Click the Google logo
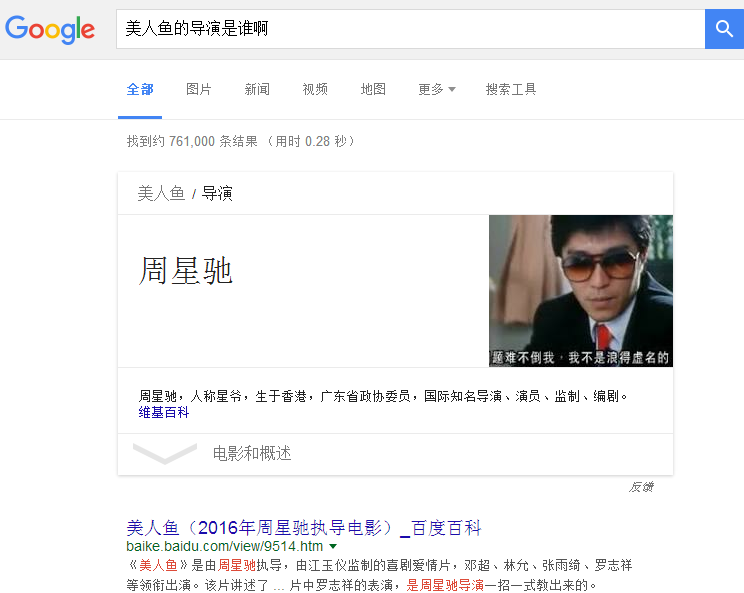744x593 pixels. pos(50,29)
